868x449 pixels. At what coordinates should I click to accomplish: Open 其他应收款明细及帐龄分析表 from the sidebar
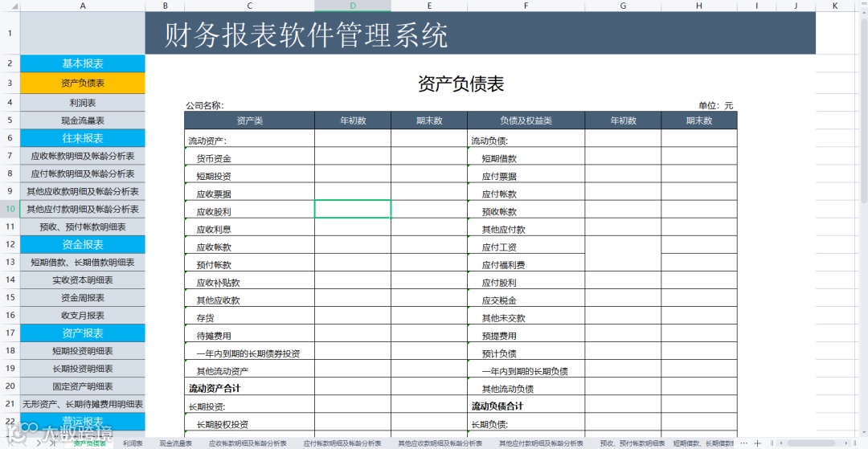tap(83, 191)
